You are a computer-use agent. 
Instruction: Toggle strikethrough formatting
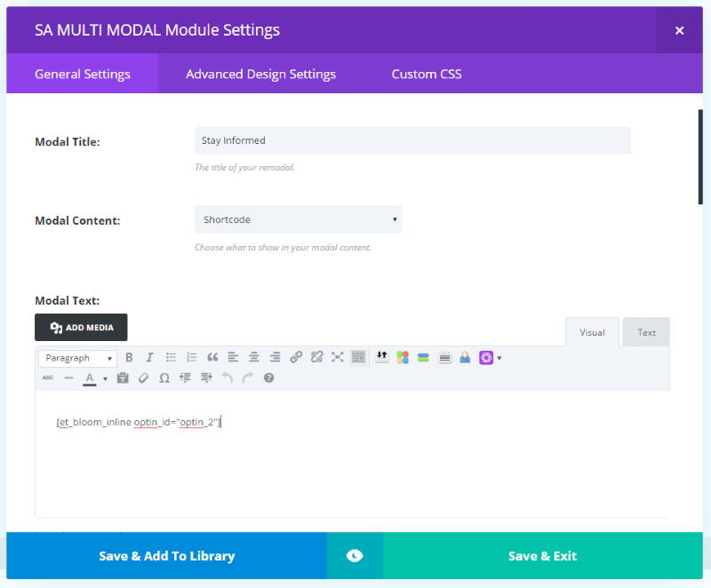[48, 377]
